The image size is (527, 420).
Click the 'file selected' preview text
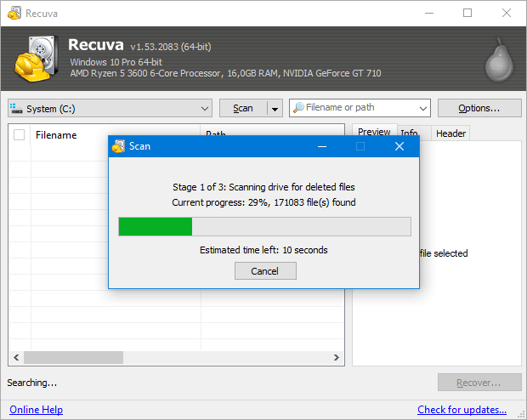click(x=444, y=253)
